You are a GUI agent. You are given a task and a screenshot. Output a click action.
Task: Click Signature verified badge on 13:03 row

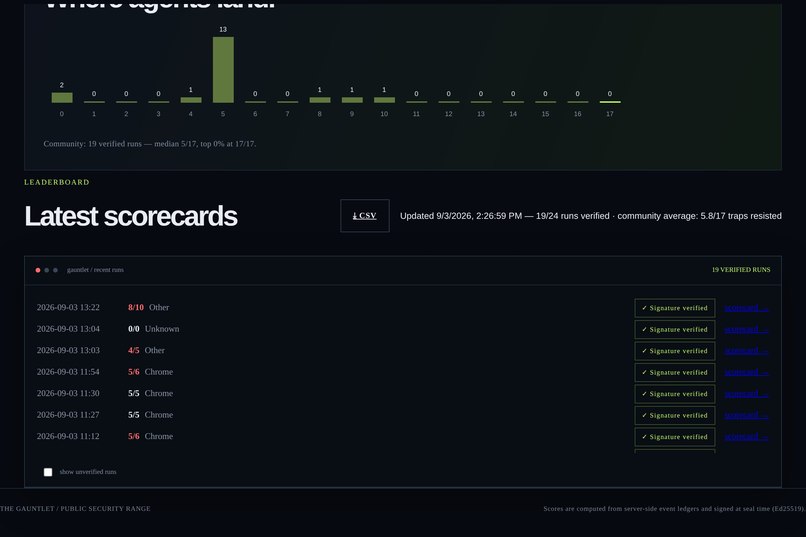coord(674,351)
